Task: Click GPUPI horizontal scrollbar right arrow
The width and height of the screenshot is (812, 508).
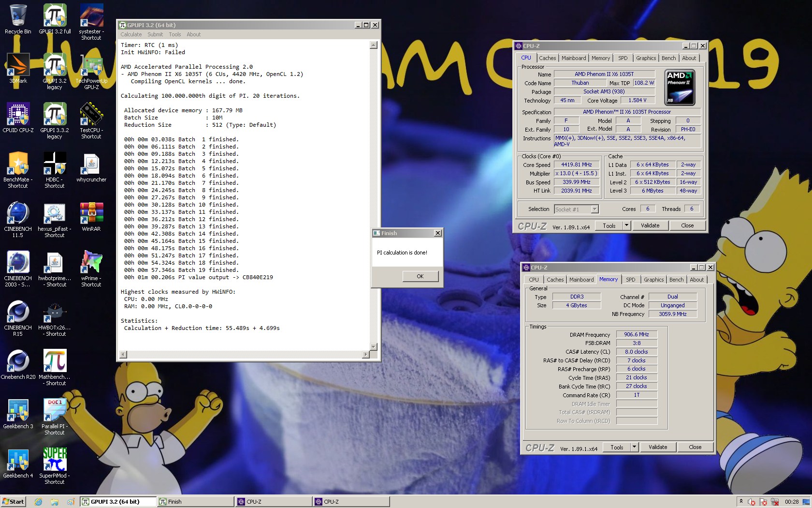Action: point(366,355)
